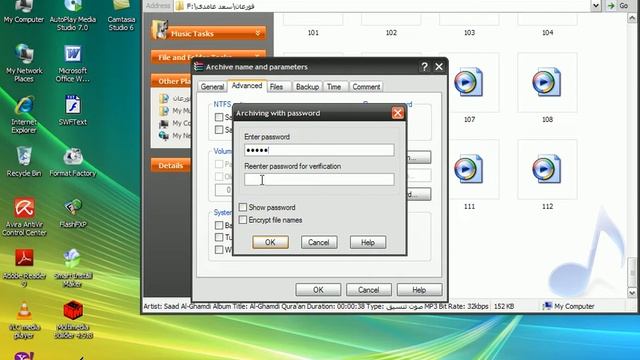Screen dimensions: 640x360
Task: Click the Explorer address path field
Action: 382,6
